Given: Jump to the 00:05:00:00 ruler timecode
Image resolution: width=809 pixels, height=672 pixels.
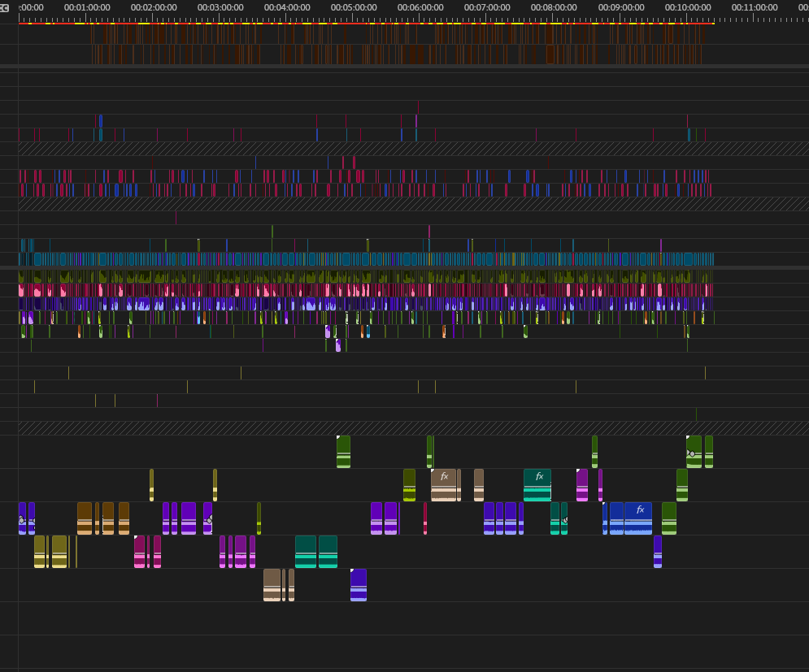Looking at the screenshot, I should click(354, 8).
